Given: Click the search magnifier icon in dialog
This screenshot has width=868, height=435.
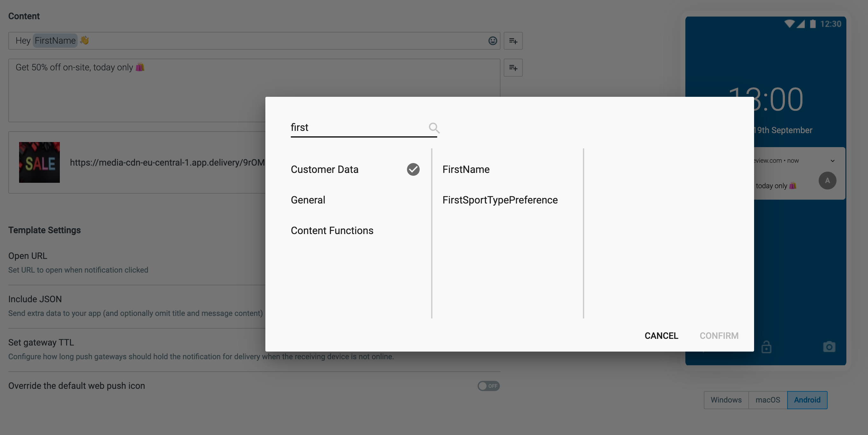Looking at the screenshot, I should pyautogui.click(x=434, y=128).
